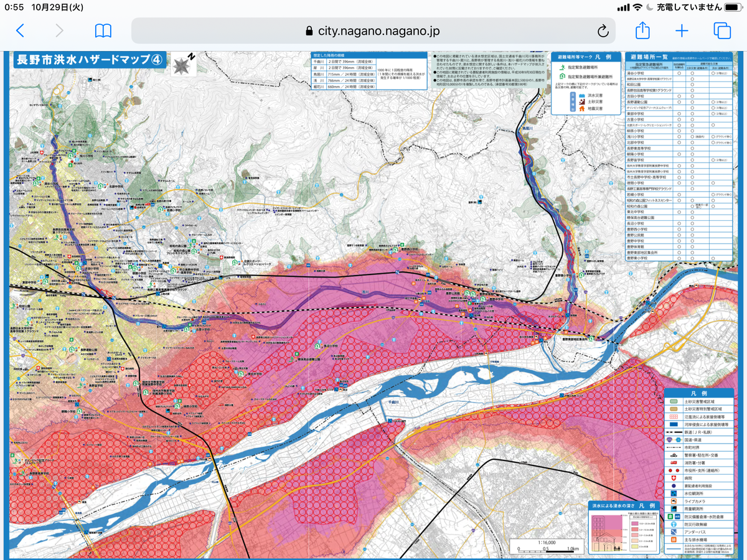
Task: Click the 防災行政無線 legend icon
Action: pyautogui.click(x=674, y=525)
